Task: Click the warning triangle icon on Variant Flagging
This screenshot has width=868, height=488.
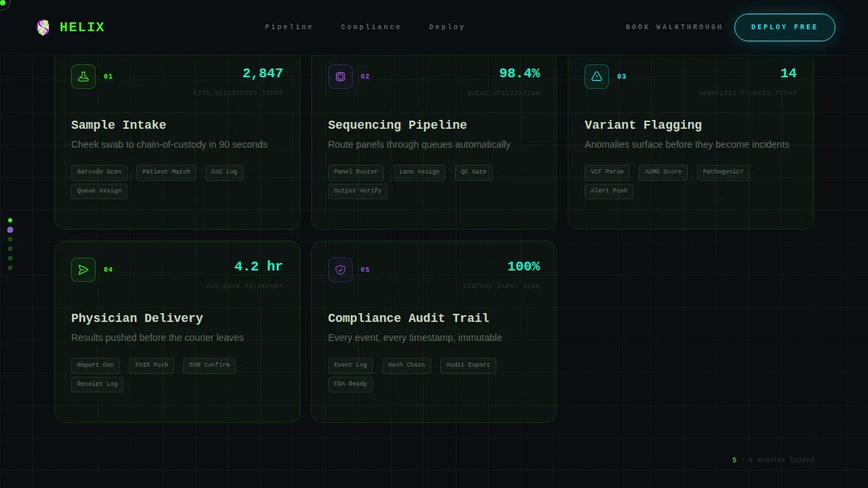Action: [597, 77]
